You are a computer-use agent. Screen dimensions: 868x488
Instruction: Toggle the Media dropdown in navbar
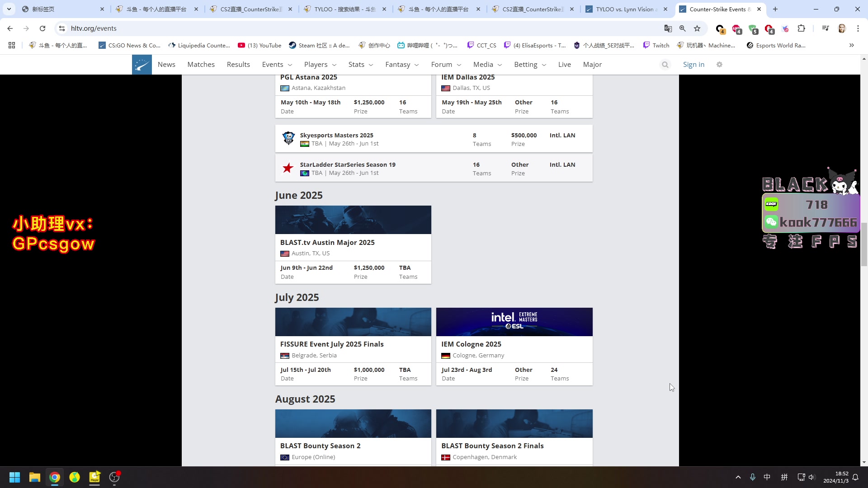487,64
